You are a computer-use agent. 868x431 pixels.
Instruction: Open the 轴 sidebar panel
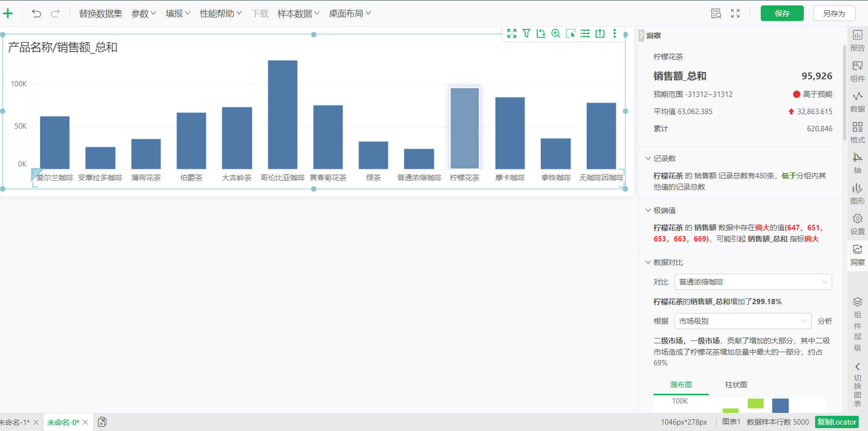858,163
